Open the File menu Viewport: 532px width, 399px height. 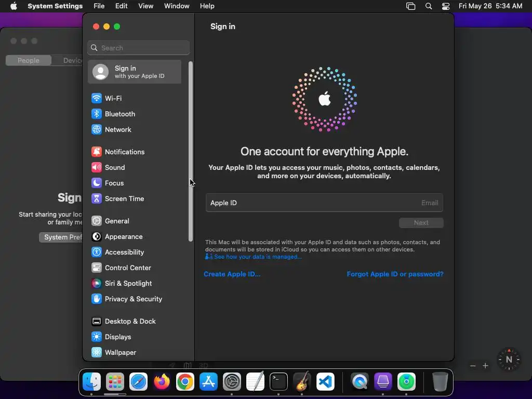(99, 6)
